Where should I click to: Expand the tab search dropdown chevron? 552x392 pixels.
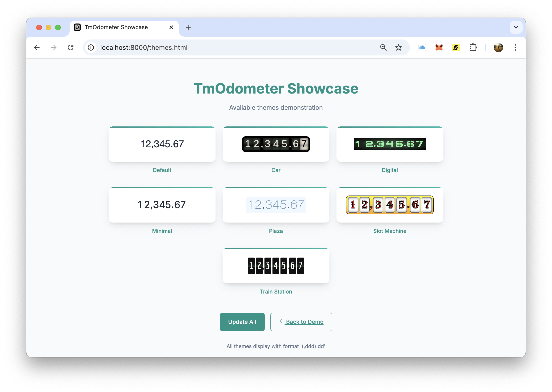click(516, 27)
